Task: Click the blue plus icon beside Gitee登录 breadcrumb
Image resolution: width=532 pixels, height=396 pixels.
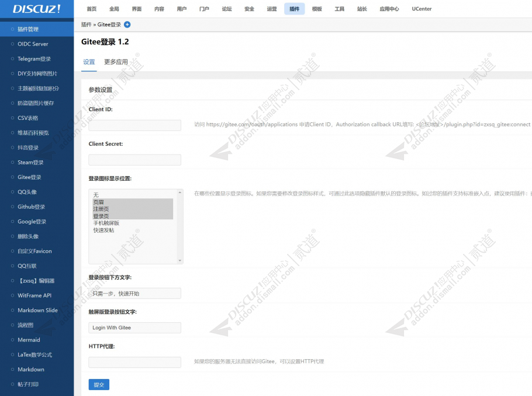Action: [127, 25]
